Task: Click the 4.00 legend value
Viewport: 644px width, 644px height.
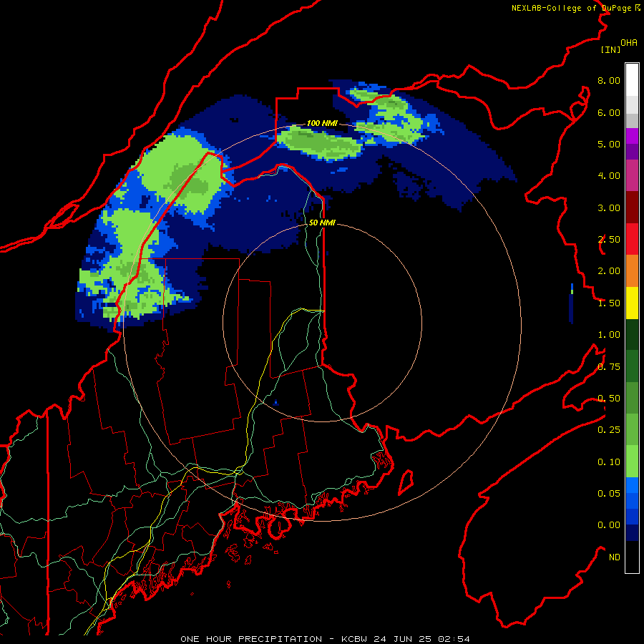Action: pos(609,176)
